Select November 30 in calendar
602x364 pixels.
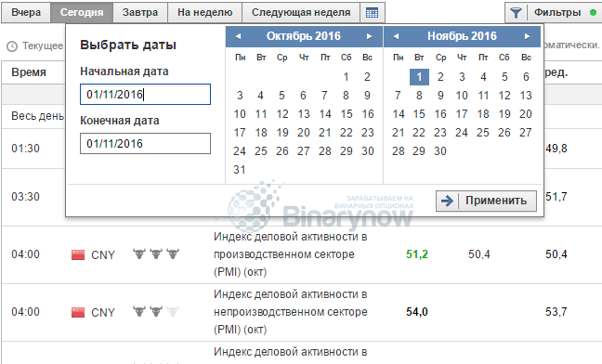tap(440, 150)
